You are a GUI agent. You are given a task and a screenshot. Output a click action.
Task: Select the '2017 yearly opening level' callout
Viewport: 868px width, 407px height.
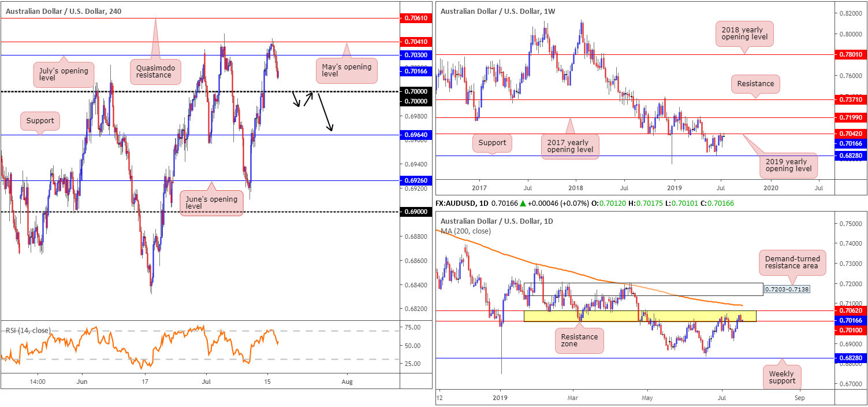pyautogui.click(x=571, y=146)
